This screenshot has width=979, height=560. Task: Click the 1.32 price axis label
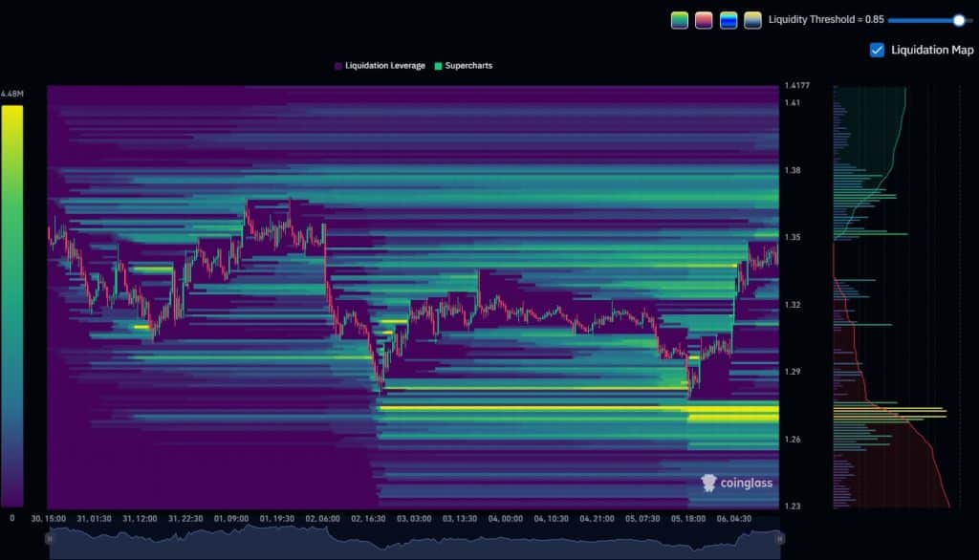[793, 305]
